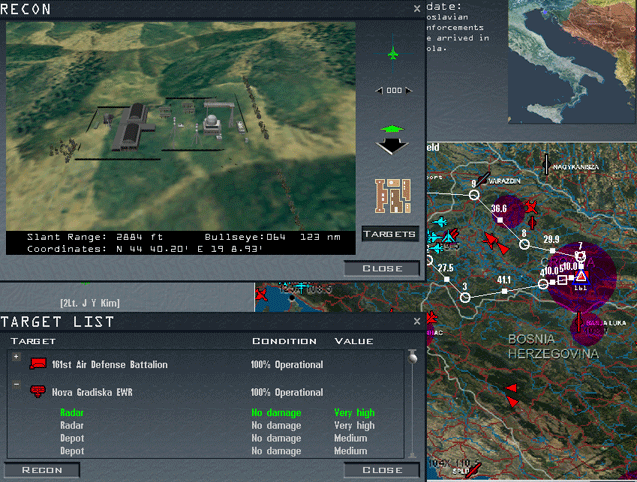Image resolution: width=637 pixels, height=482 pixels.
Task: Click square leg marker labeled 36.6
Action: tap(500, 220)
